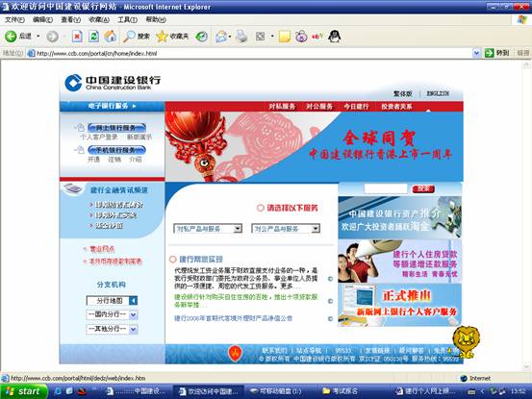The image size is (532, 399).
Task: Click the red search button beside search box
Action: pyautogui.click(x=423, y=188)
